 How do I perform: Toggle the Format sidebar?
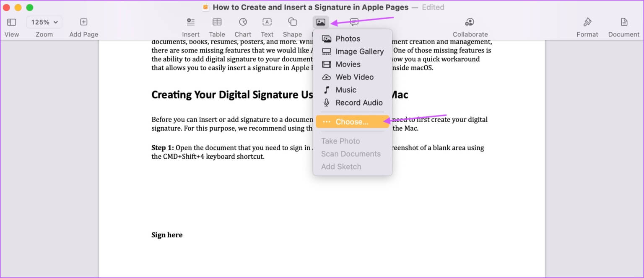(x=587, y=22)
